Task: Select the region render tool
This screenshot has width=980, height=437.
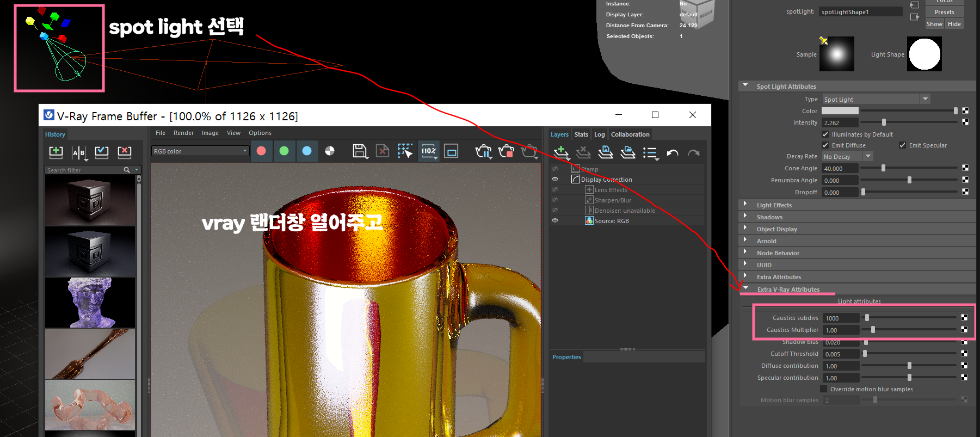Action: point(405,151)
